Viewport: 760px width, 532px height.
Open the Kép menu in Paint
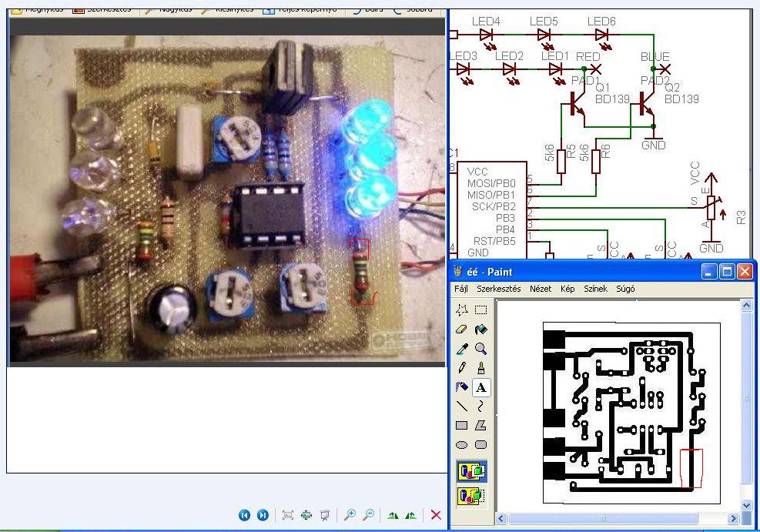pos(567,289)
